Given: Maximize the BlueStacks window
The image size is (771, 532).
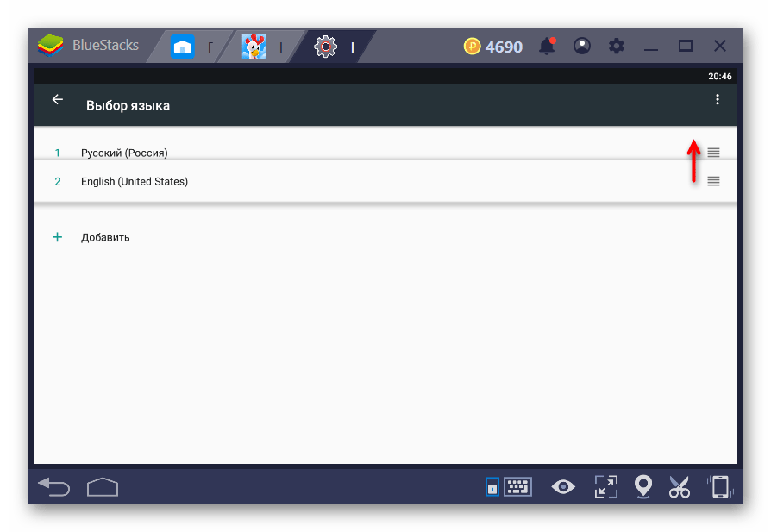Looking at the screenshot, I should click(686, 47).
